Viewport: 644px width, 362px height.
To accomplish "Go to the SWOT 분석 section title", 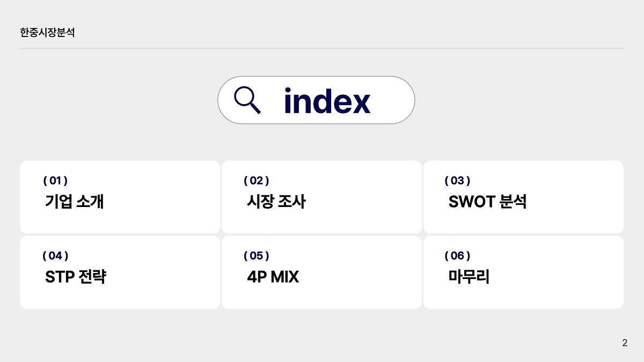I will click(487, 202).
